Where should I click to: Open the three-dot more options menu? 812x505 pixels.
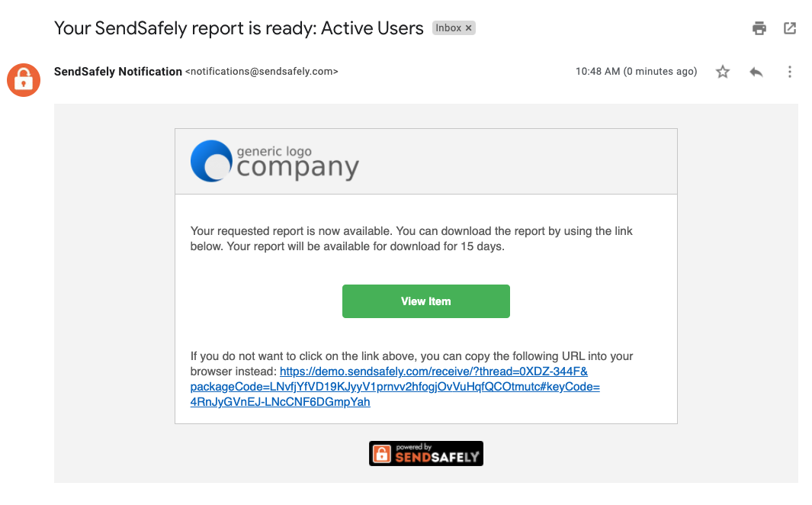(x=790, y=72)
